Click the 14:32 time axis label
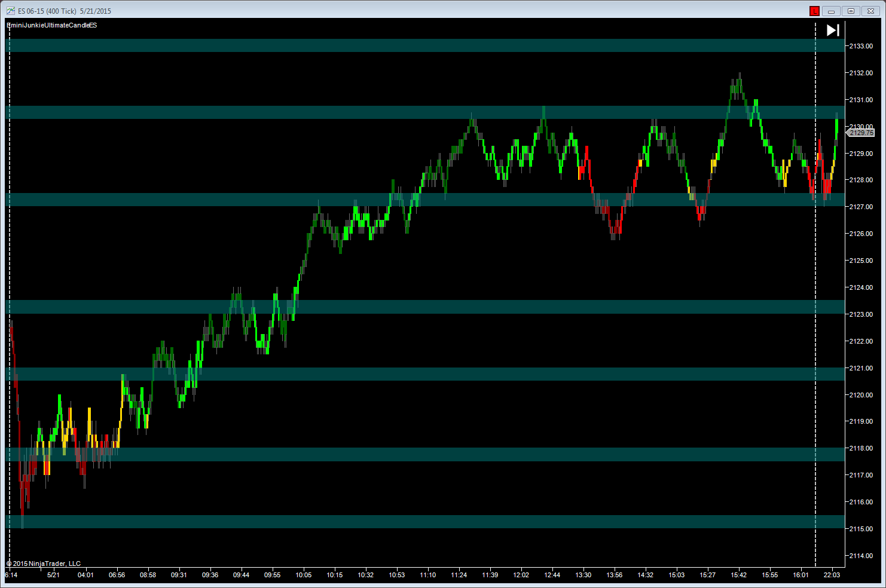The width and height of the screenshot is (886, 588). tap(645, 575)
